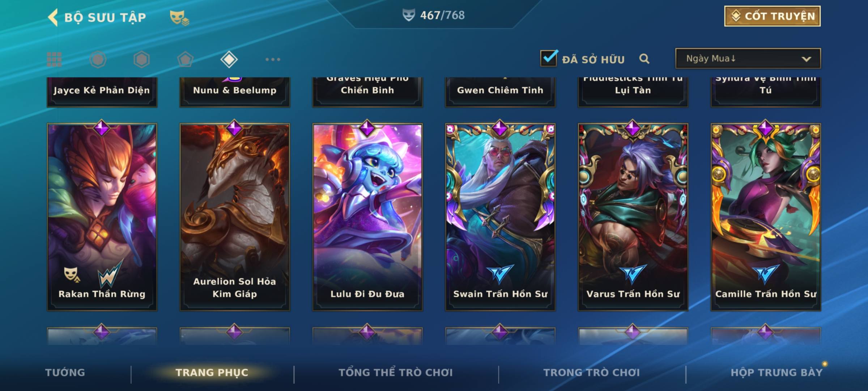
Task: Click the Cốt Truyện button
Action: [x=772, y=16]
